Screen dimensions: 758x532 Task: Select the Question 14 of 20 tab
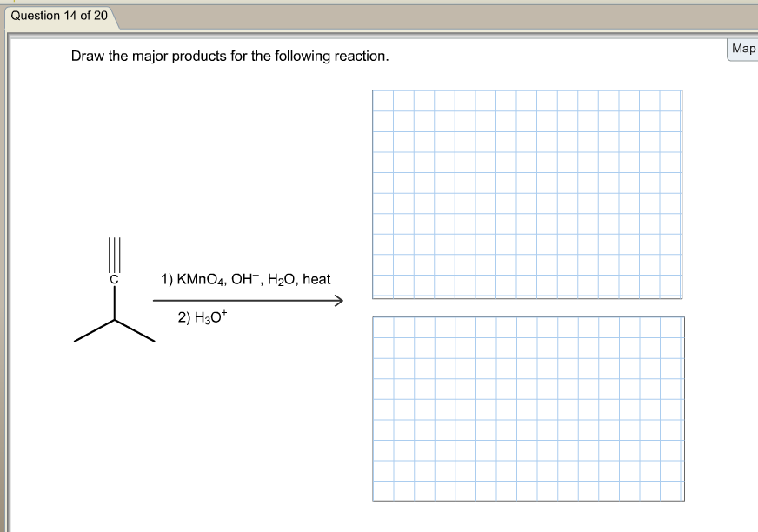[57, 15]
